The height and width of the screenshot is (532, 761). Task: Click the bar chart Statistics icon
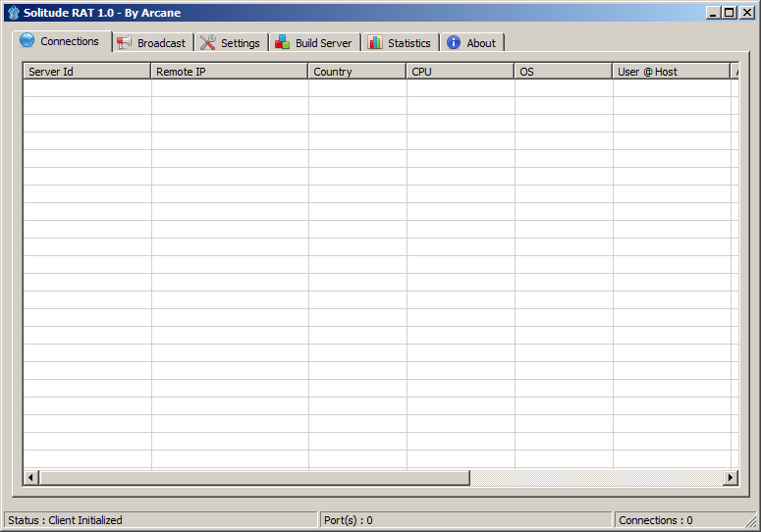point(375,42)
